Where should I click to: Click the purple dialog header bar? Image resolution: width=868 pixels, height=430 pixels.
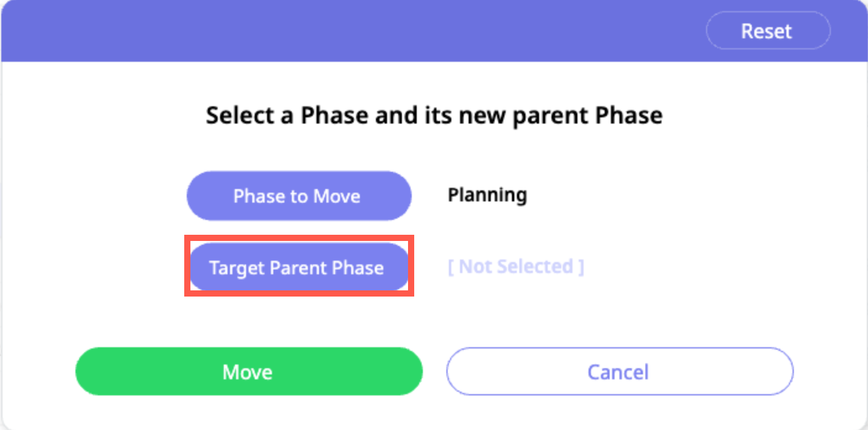pos(371,31)
